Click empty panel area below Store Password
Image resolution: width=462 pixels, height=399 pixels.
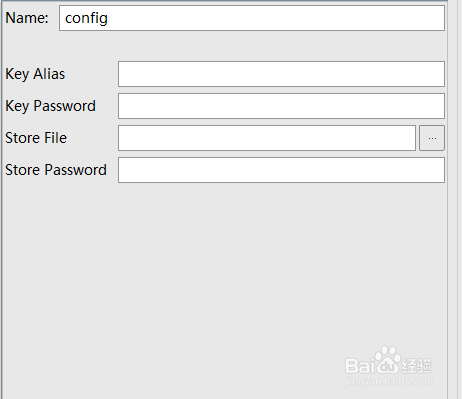[x=225, y=267]
